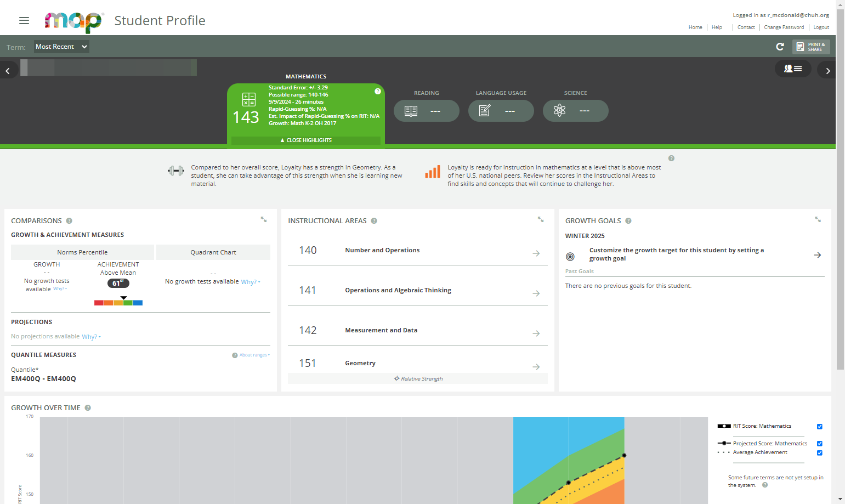Screen dimensions: 845x504
Task: Open help for Instructional Areas
Action: [x=374, y=221]
